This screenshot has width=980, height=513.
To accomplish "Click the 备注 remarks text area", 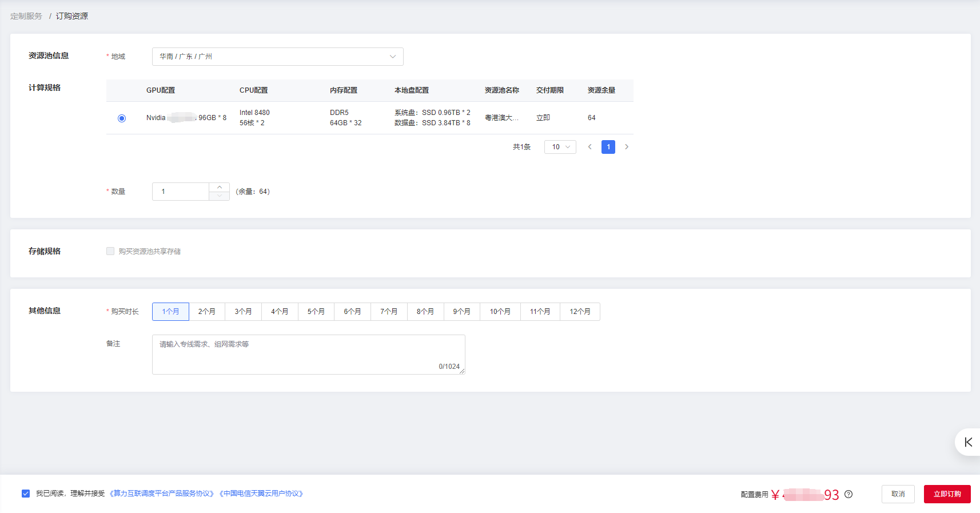I will click(x=309, y=355).
